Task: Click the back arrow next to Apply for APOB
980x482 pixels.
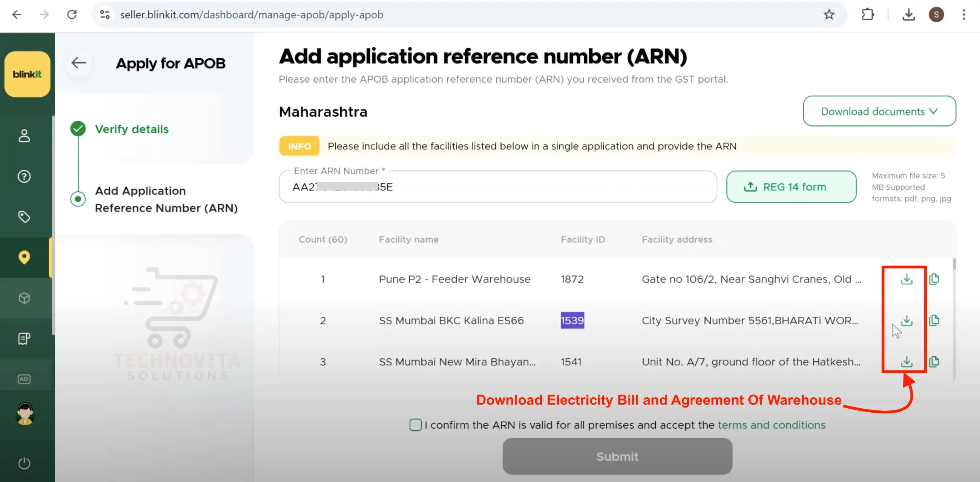Action: tap(78, 62)
